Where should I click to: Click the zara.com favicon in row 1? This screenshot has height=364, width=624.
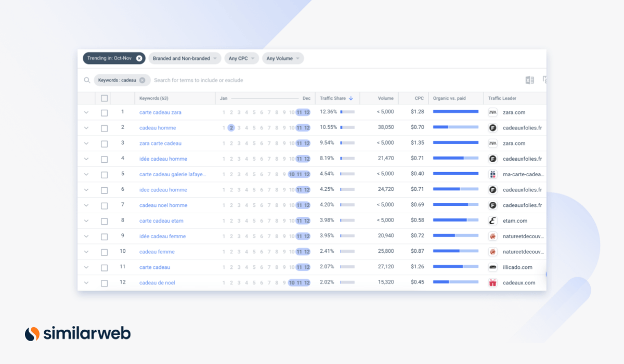tap(492, 112)
